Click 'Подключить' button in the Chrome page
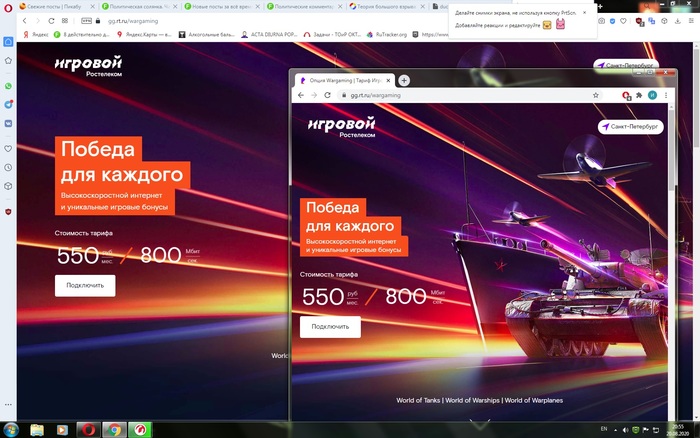The height and width of the screenshot is (438, 700). click(330, 327)
